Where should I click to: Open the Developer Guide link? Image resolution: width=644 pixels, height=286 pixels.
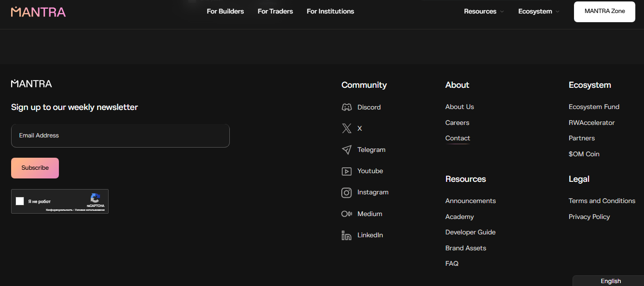pos(470,232)
